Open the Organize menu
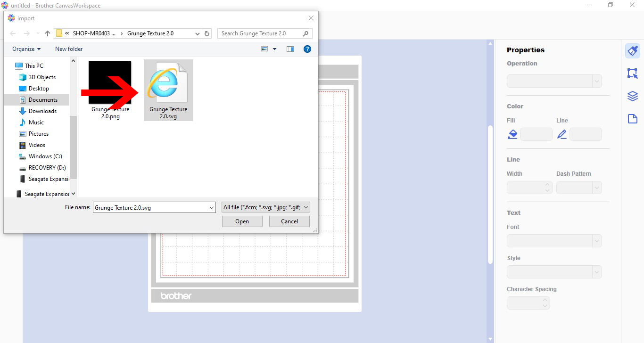This screenshot has height=343, width=644. point(25,49)
